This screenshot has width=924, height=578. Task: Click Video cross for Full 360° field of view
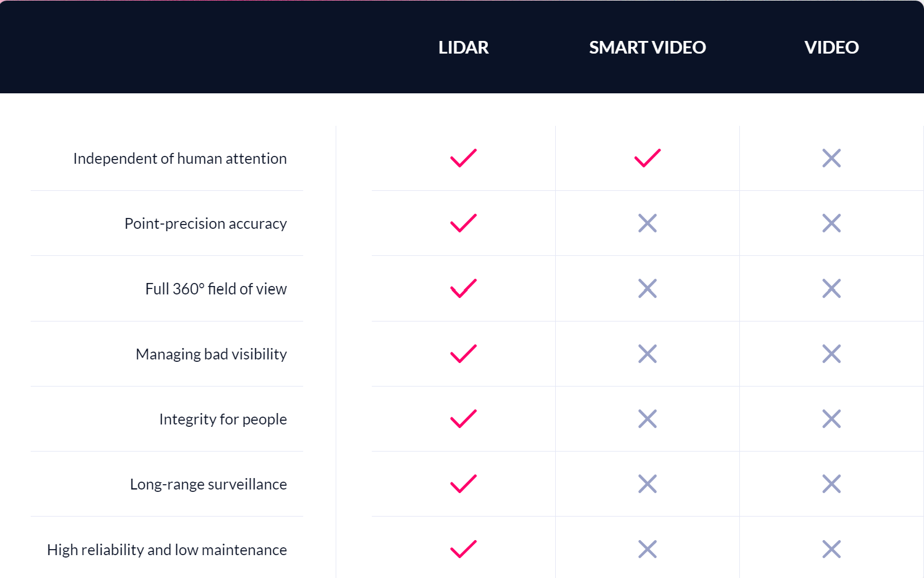coord(831,288)
